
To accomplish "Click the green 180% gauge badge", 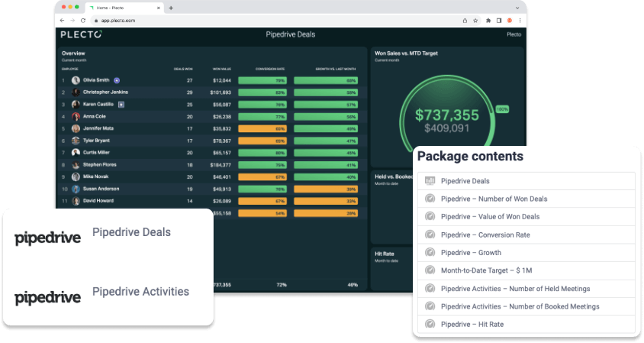I will pos(502,109).
